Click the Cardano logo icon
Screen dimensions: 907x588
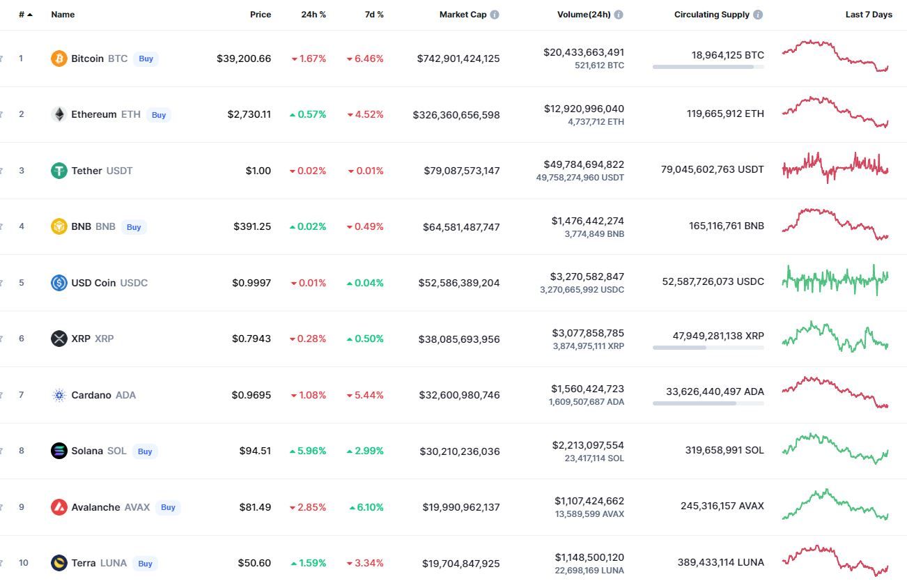[59, 395]
